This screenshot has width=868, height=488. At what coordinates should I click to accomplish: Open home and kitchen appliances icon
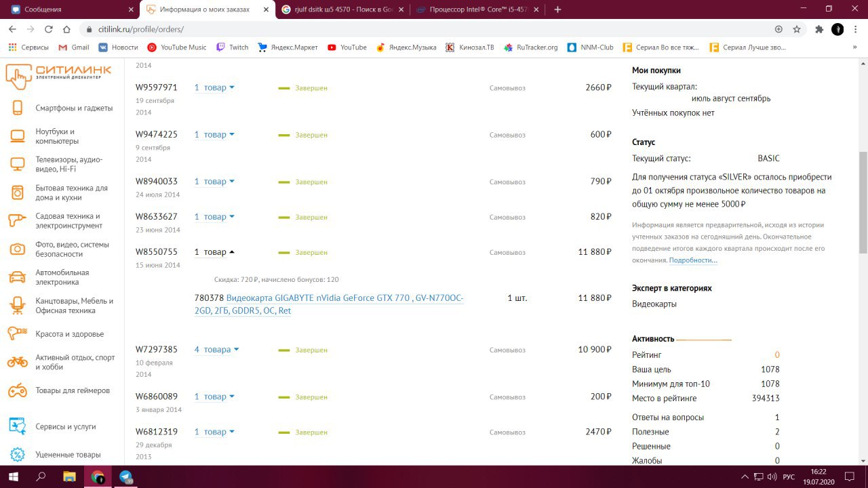pyautogui.click(x=18, y=192)
